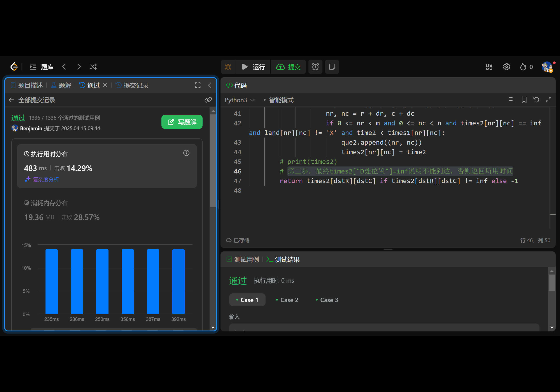Copy submission link icon
The width and height of the screenshot is (560, 392).
tap(208, 100)
